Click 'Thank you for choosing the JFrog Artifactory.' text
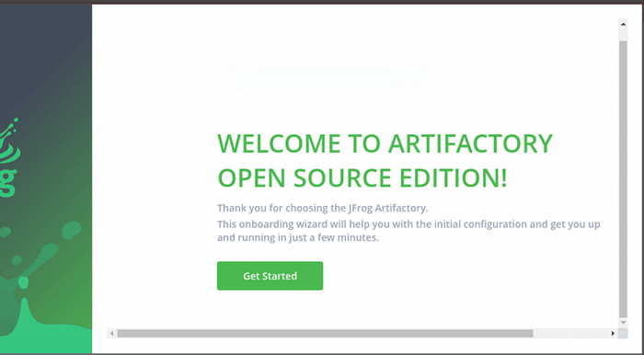The width and height of the screenshot is (644, 355). click(322, 208)
